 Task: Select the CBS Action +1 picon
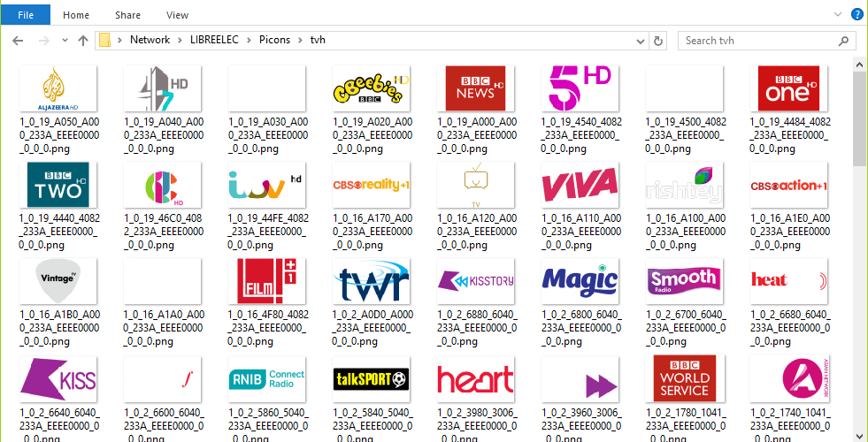(x=789, y=185)
